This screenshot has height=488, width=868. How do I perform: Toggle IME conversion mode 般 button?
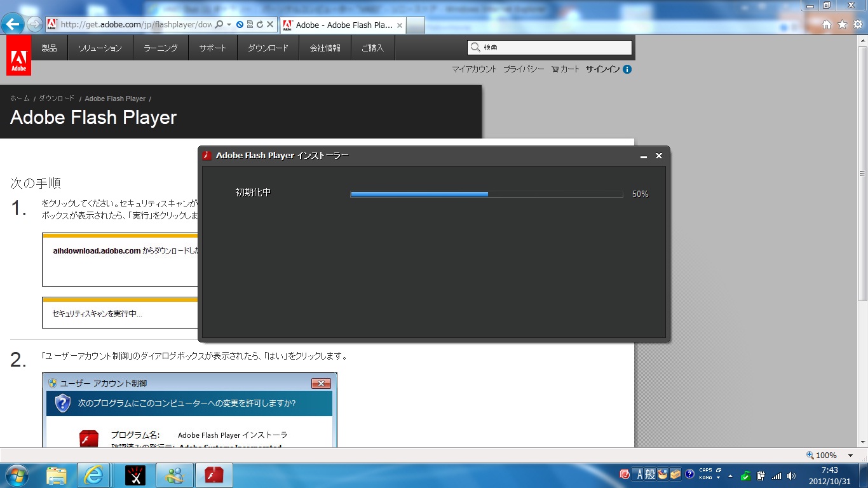coord(650,474)
